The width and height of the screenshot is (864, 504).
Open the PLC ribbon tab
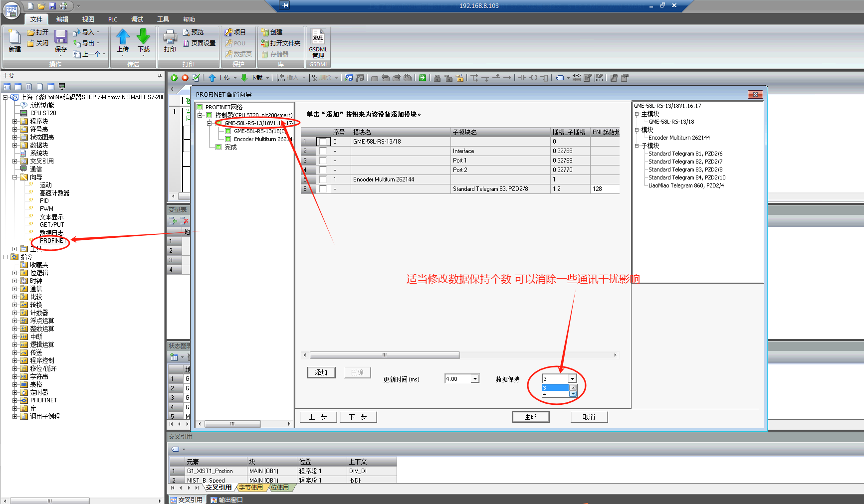click(x=113, y=19)
